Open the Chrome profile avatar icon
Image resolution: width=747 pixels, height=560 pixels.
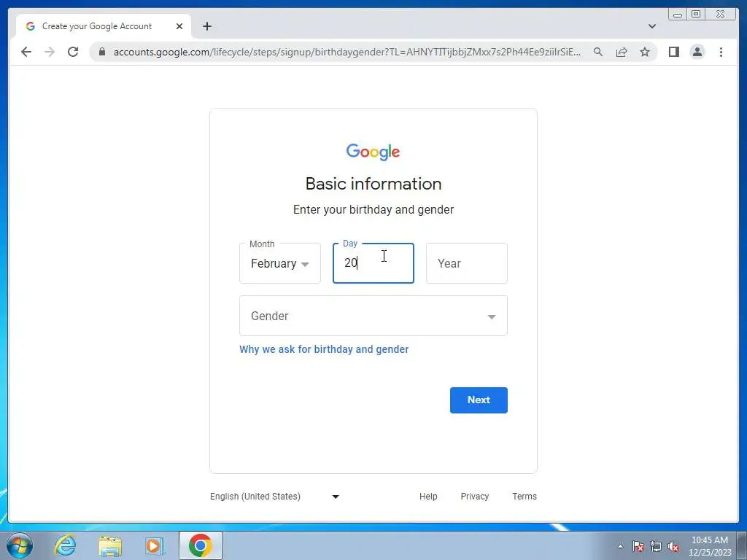pyautogui.click(x=697, y=52)
